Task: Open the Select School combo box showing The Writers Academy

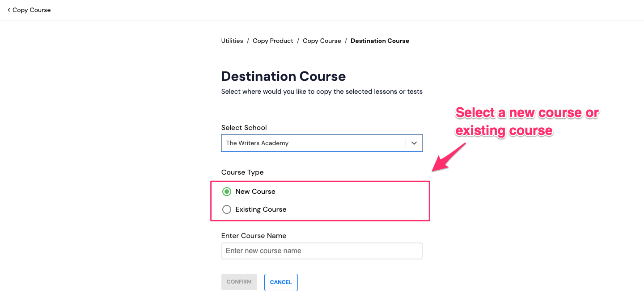Action: pyautogui.click(x=322, y=143)
